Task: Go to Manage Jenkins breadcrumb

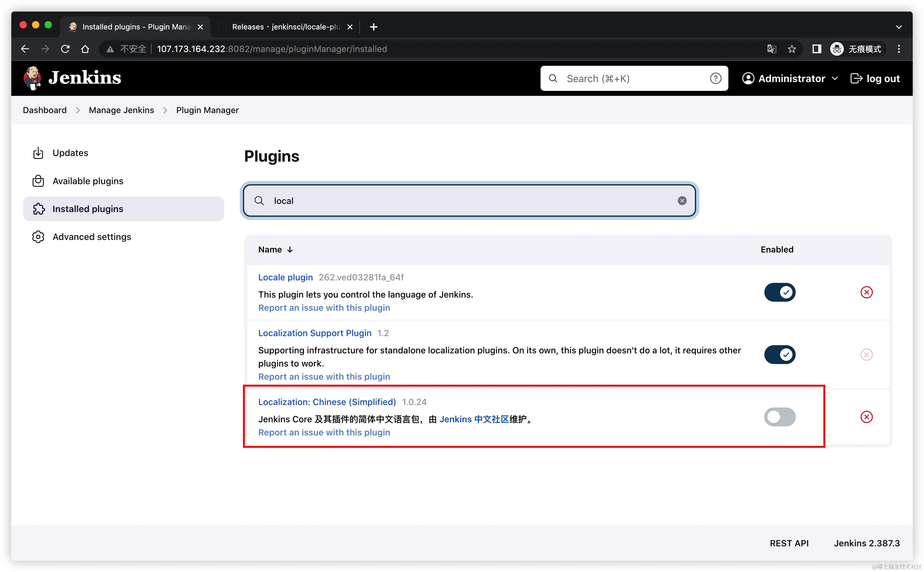Action: click(x=121, y=110)
